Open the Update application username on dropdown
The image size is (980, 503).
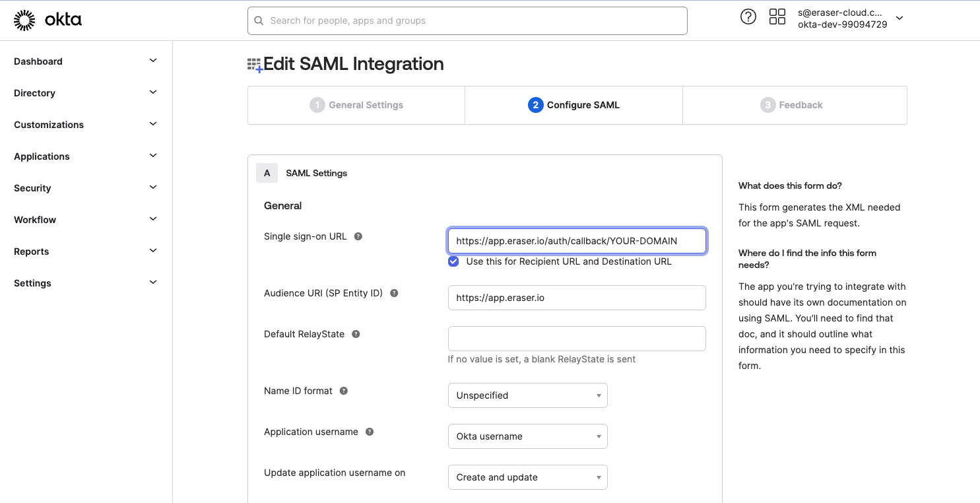pyautogui.click(x=527, y=477)
